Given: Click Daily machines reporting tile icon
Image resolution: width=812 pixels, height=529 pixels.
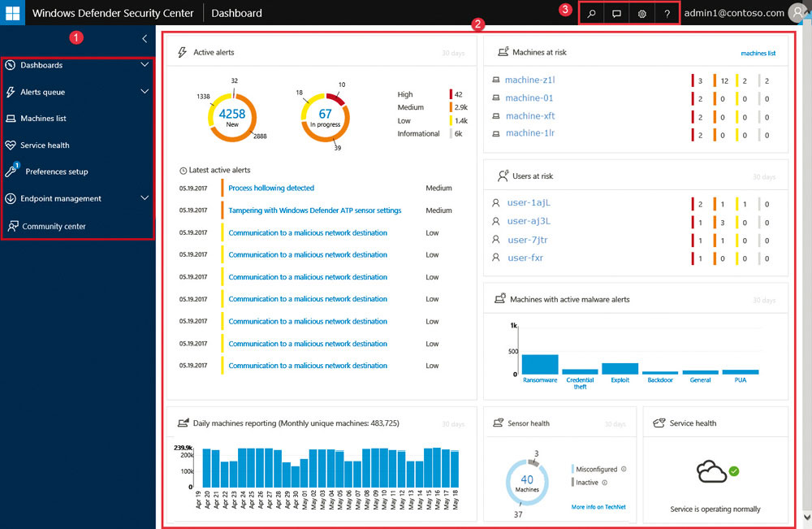Looking at the screenshot, I should tap(183, 423).
